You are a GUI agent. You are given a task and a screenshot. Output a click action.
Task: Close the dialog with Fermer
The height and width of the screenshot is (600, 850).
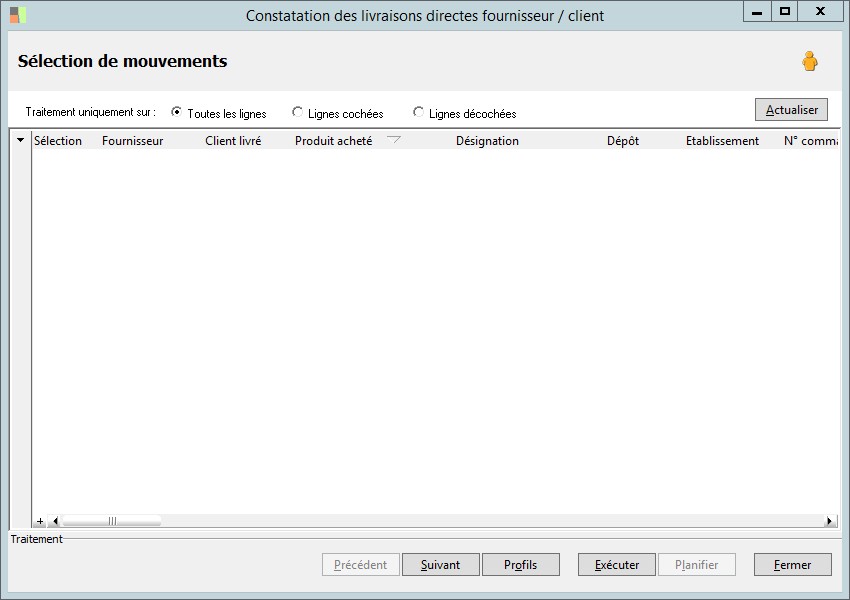[x=793, y=565]
